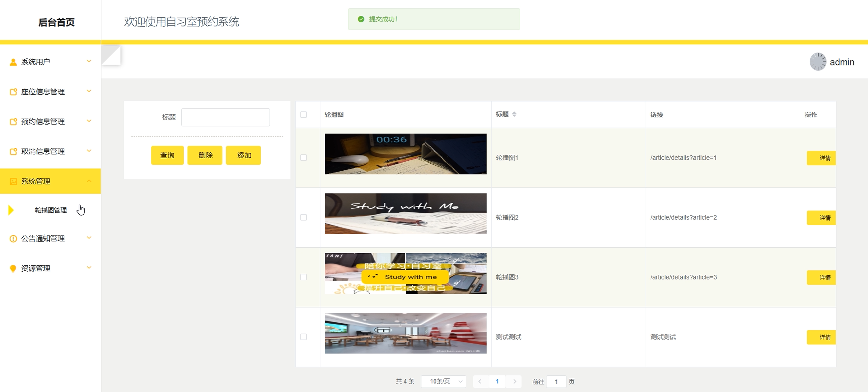The height and width of the screenshot is (392, 868).
Task: Open the 轮播图管理 submenu item
Action: pyautogui.click(x=51, y=210)
